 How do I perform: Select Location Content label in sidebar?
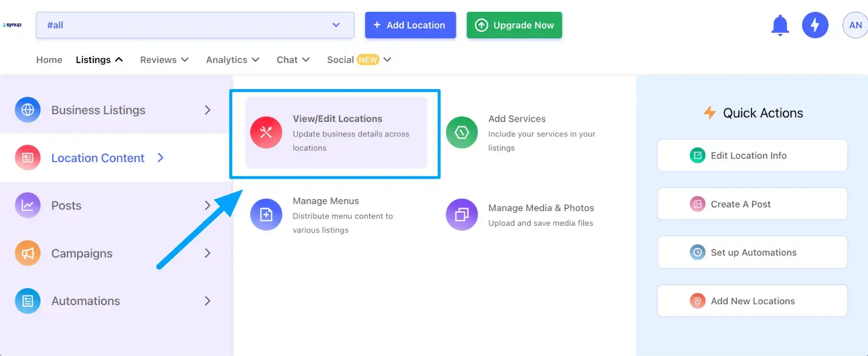[x=98, y=158]
